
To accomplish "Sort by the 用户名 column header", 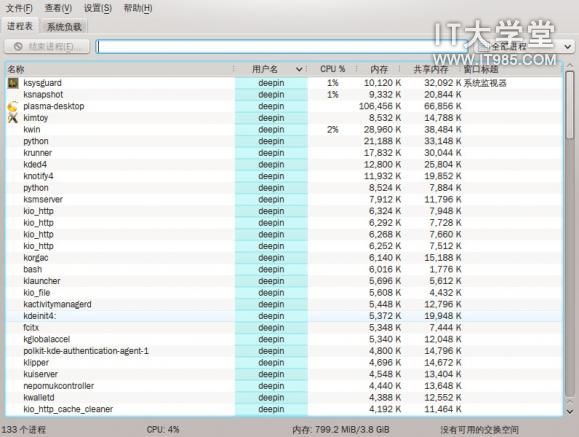I will tap(271, 69).
